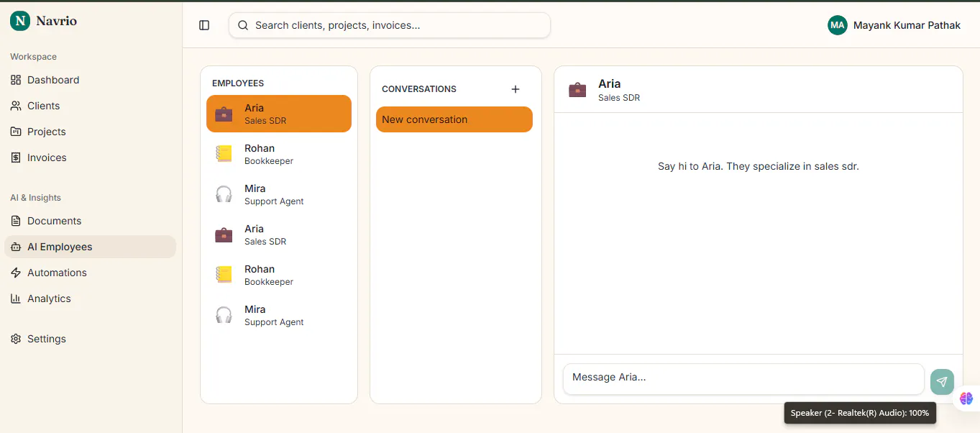The height and width of the screenshot is (433, 980).
Task: Select the first Aria name in list
Action: pyautogui.click(x=254, y=108)
